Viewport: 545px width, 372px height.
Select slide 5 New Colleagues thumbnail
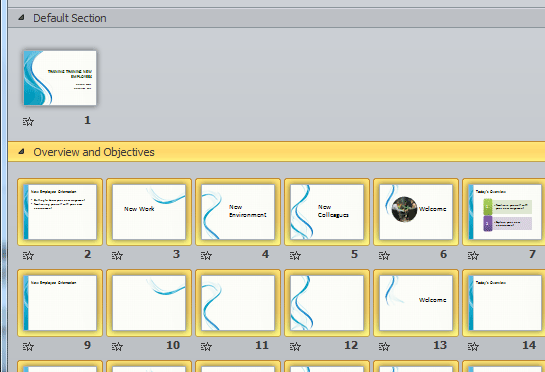click(327, 212)
